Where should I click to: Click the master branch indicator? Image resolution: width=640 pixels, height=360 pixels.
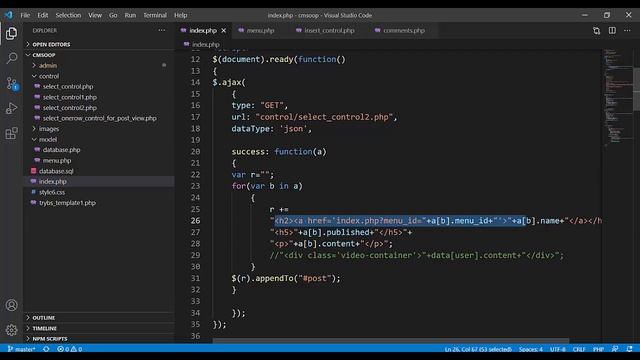coord(22,349)
